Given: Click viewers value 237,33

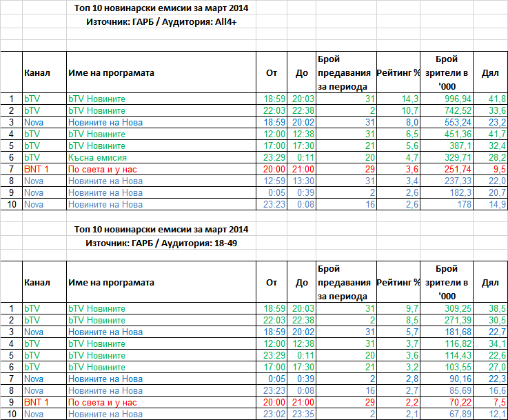Looking at the screenshot, I should click(x=458, y=181).
